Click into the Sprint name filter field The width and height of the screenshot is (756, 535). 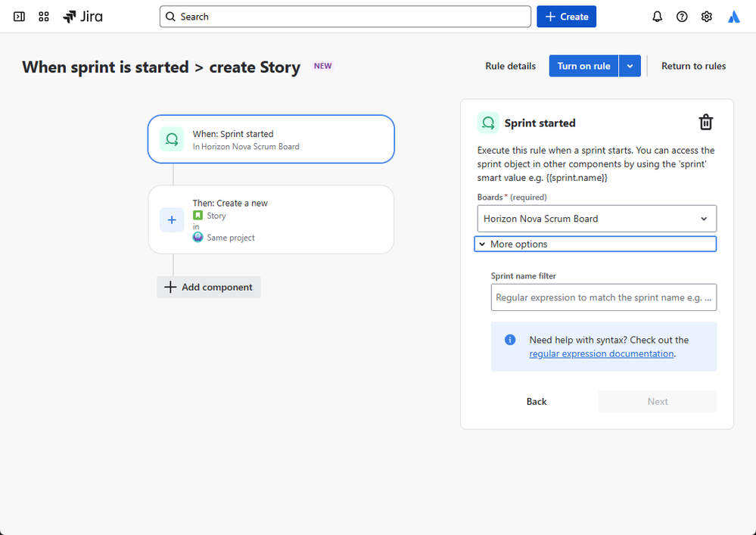[x=603, y=297]
